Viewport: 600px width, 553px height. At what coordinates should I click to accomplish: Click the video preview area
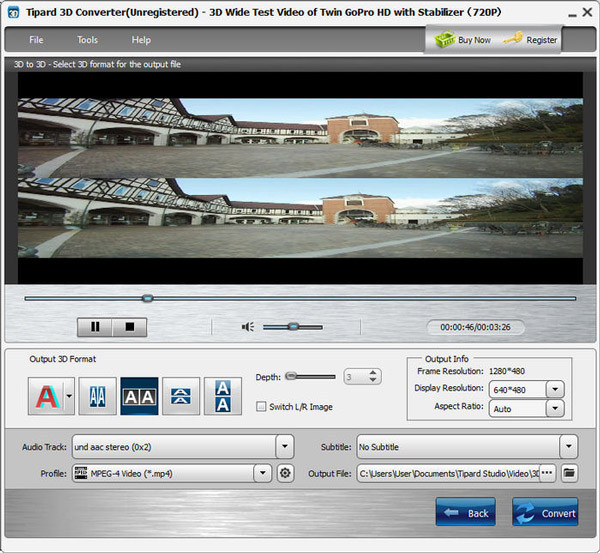pos(300,178)
